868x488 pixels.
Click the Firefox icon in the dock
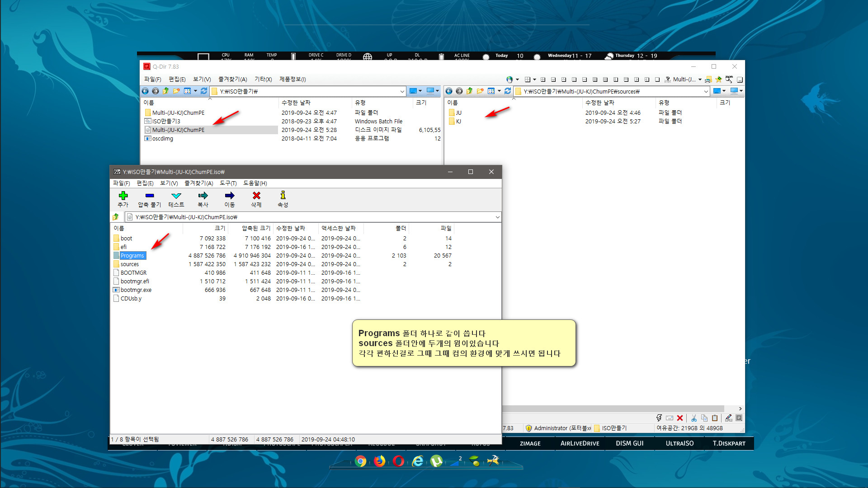[380, 461]
